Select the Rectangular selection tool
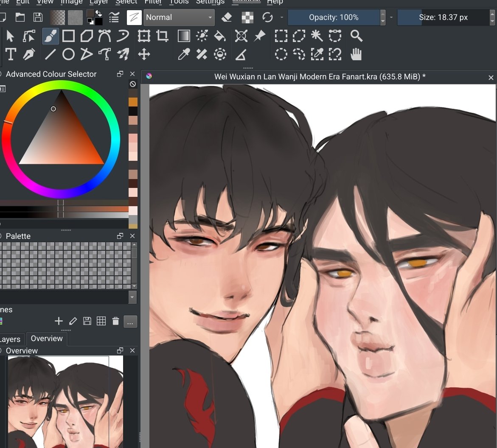 (x=281, y=36)
